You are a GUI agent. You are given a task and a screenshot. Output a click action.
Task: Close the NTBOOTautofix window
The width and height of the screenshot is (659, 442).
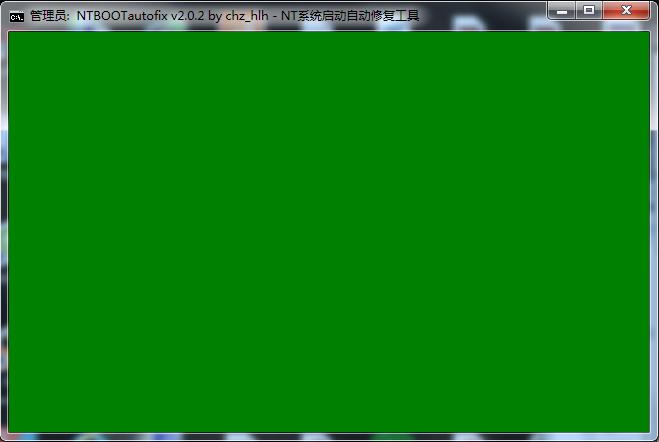(x=626, y=10)
